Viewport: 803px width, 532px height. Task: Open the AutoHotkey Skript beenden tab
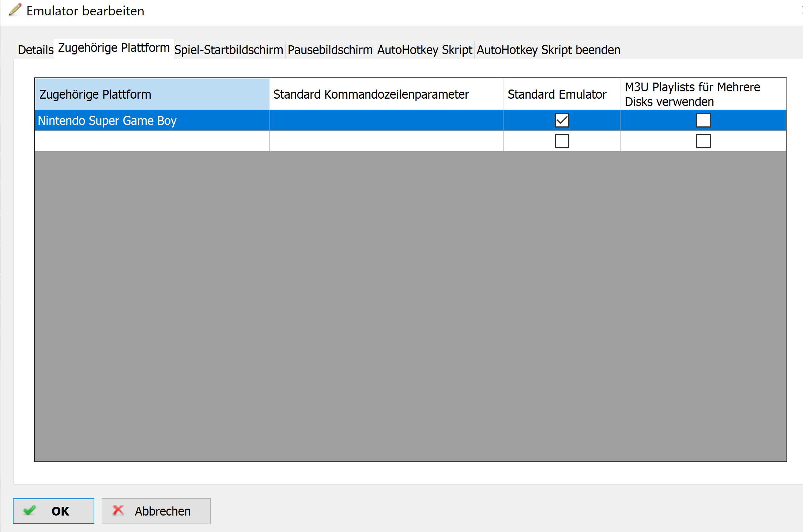pos(548,50)
